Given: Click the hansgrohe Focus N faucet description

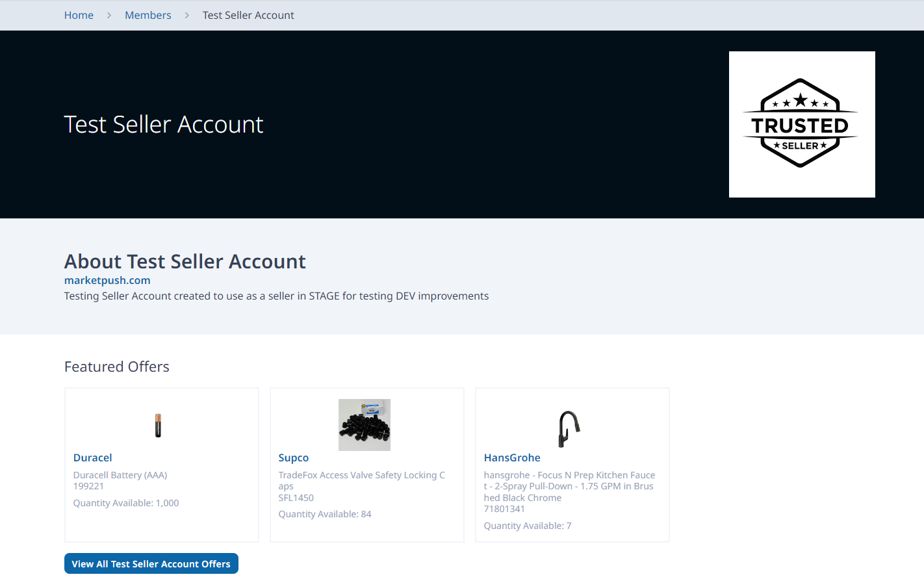Looking at the screenshot, I should pos(569,486).
